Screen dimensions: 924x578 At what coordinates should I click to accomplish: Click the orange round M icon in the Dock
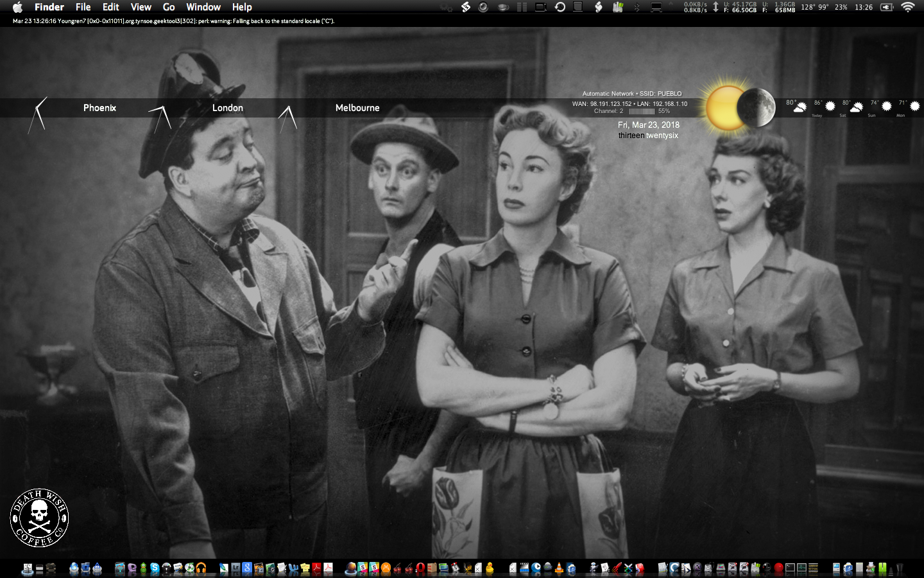click(386, 568)
